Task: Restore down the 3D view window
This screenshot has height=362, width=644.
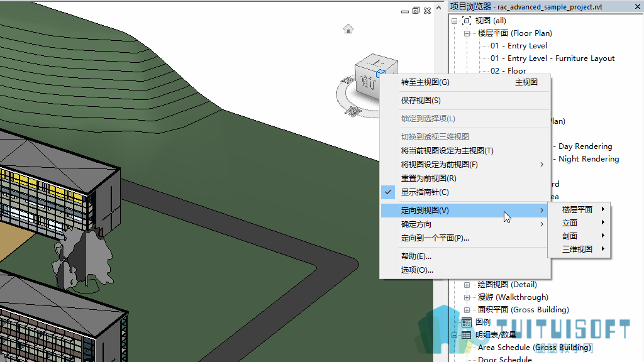Action: 416,11
